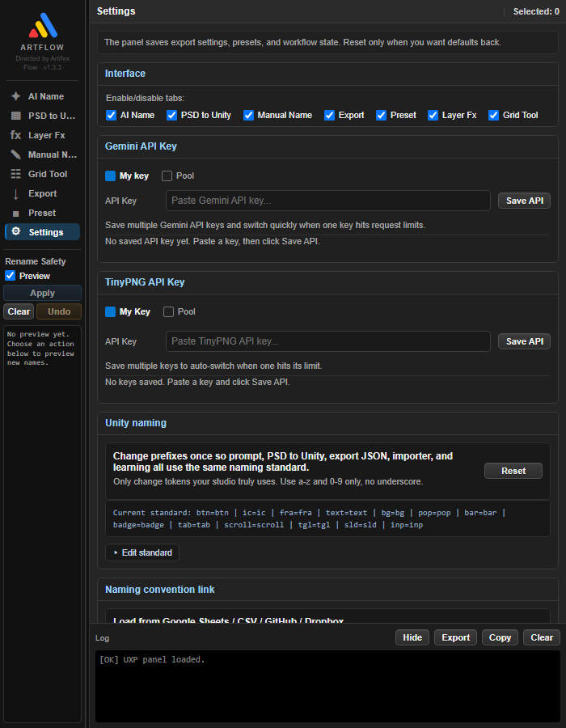The image size is (566, 728).
Task: Click the Export arrow icon in sidebar
Action: tap(16, 194)
